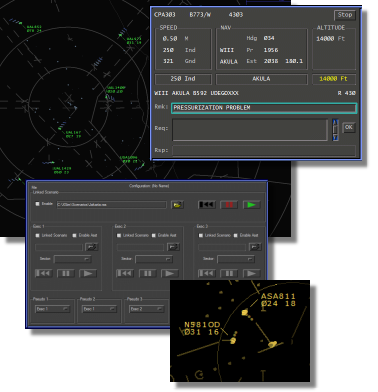Toggle Exec 2 Enable Asst checkbox

[x=154, y=235]
